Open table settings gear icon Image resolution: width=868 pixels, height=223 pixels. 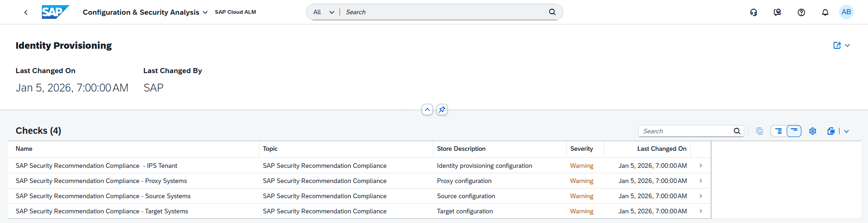[x=812, y=131]
